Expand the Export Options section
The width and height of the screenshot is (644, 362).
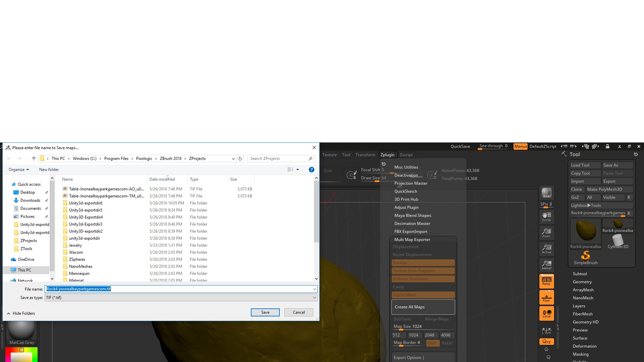[423, 358]
